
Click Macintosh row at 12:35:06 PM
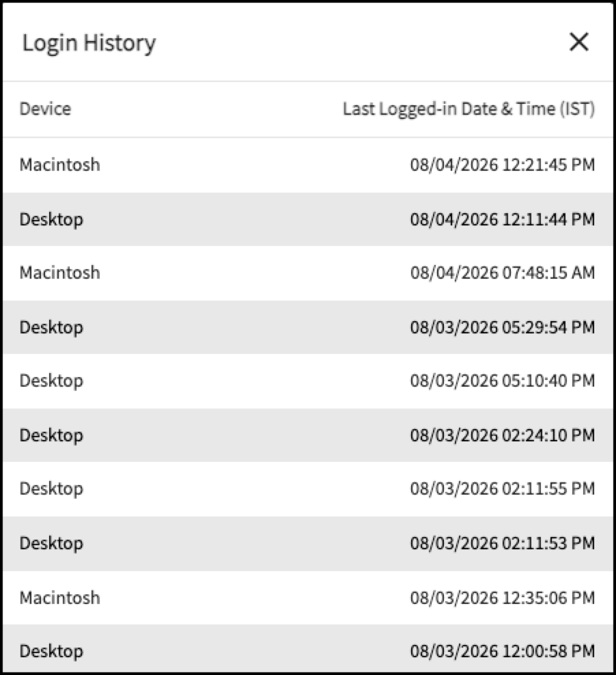click(x=308, y=598)
